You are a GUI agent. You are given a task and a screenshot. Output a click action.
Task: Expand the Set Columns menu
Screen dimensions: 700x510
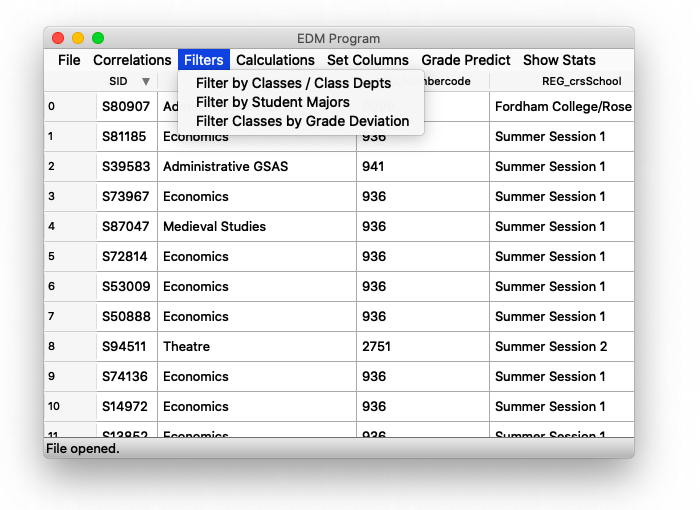[x=367, y=60]
